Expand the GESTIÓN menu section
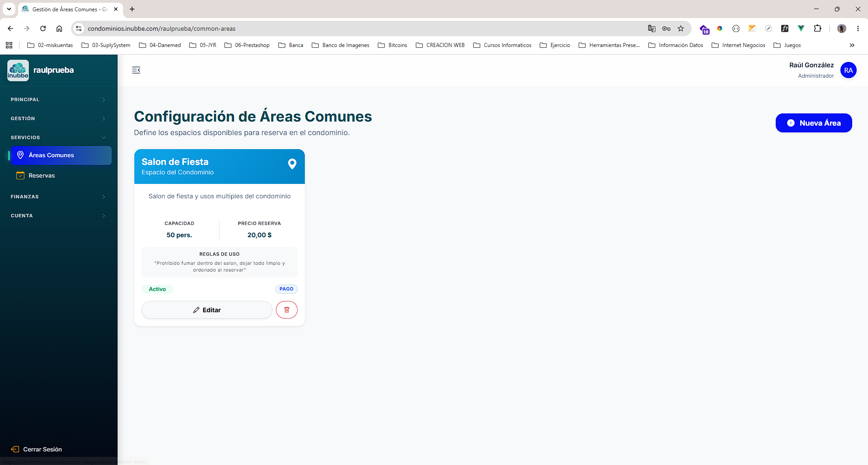Image resolution: width=868 pixels, height=465 pixels. click(x=59, y=118)
